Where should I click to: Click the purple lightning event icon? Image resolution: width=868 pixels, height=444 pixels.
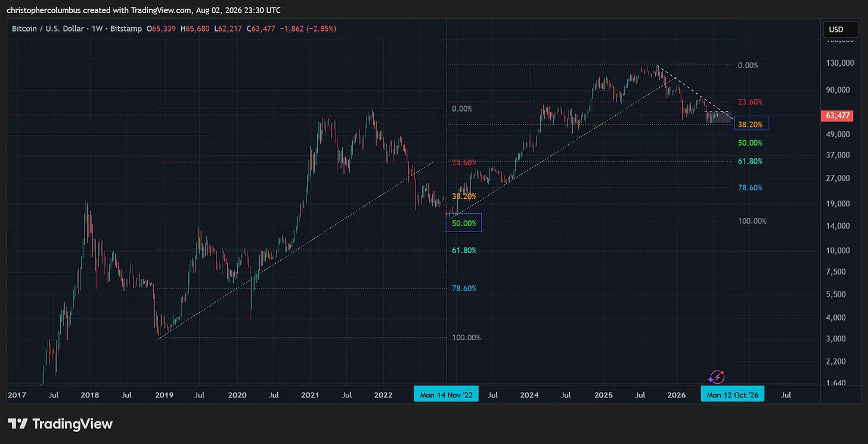[716, 377]
